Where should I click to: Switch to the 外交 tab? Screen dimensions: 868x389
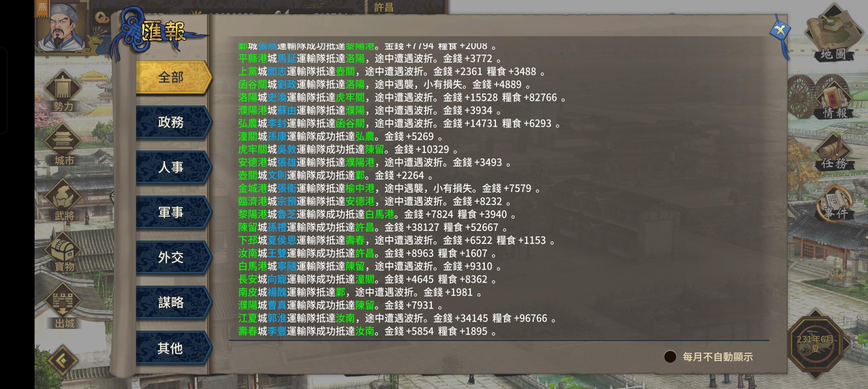(171, 258)
